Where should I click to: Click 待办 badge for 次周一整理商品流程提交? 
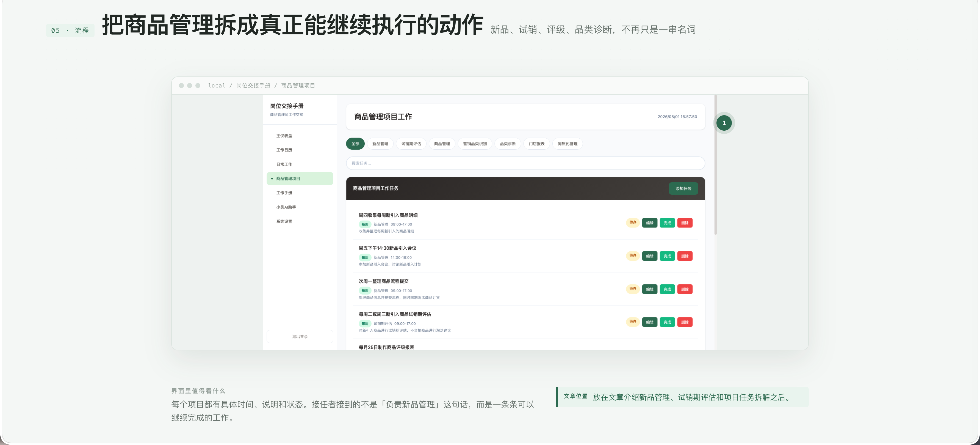pos(632,289)
